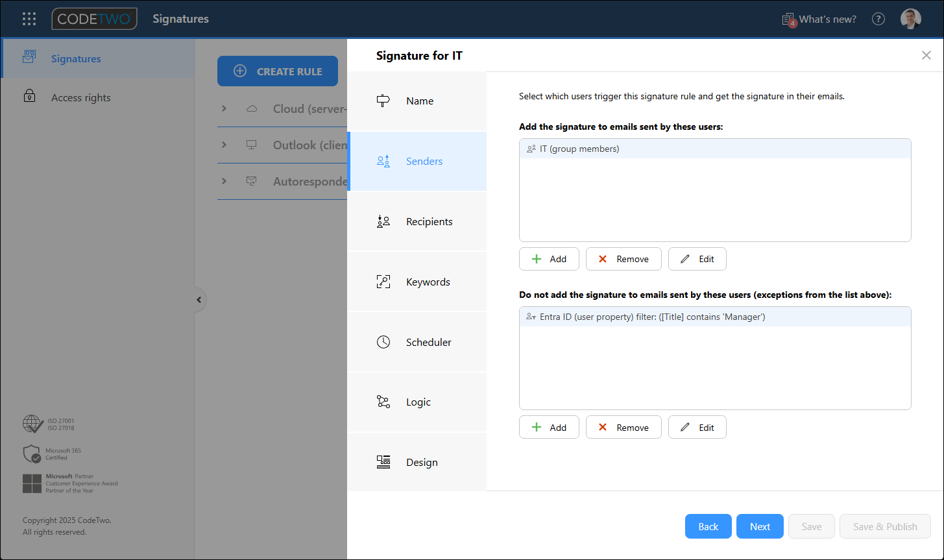This screenshot has width=944, height=560.
Task: Collapse the left sidebar with the arrow
Action: pyautogui.click(x=199, y=300)
